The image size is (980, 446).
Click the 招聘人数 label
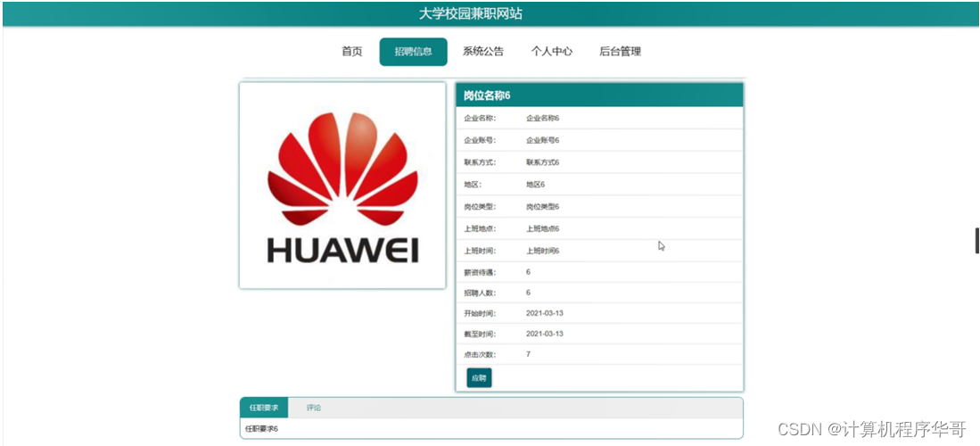(480, 293)
